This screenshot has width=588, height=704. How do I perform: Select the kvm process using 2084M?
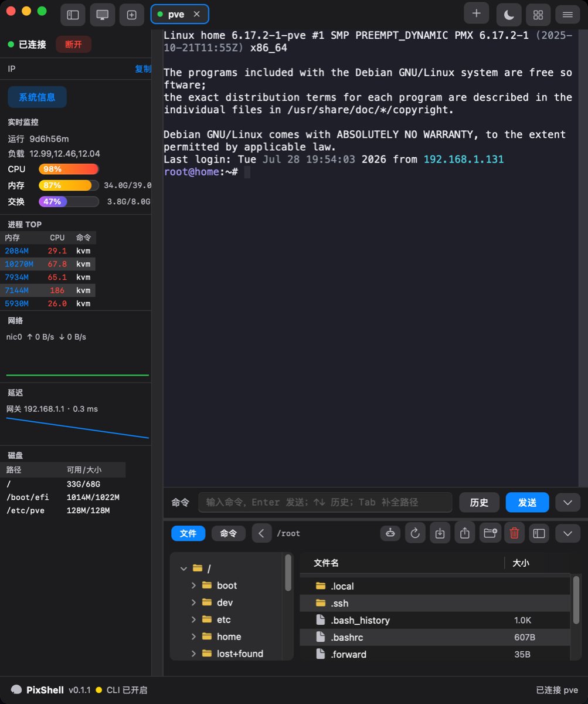[x=47, y=251]
